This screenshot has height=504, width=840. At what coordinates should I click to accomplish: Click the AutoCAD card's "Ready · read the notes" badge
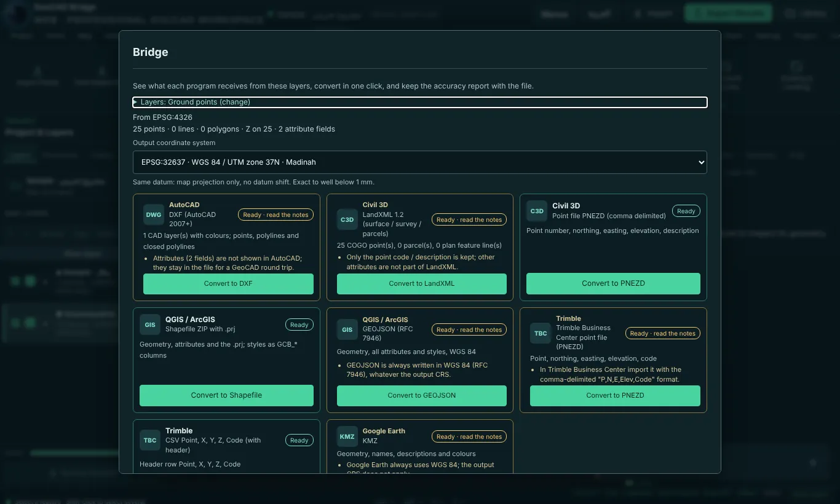tap(275, 215)
